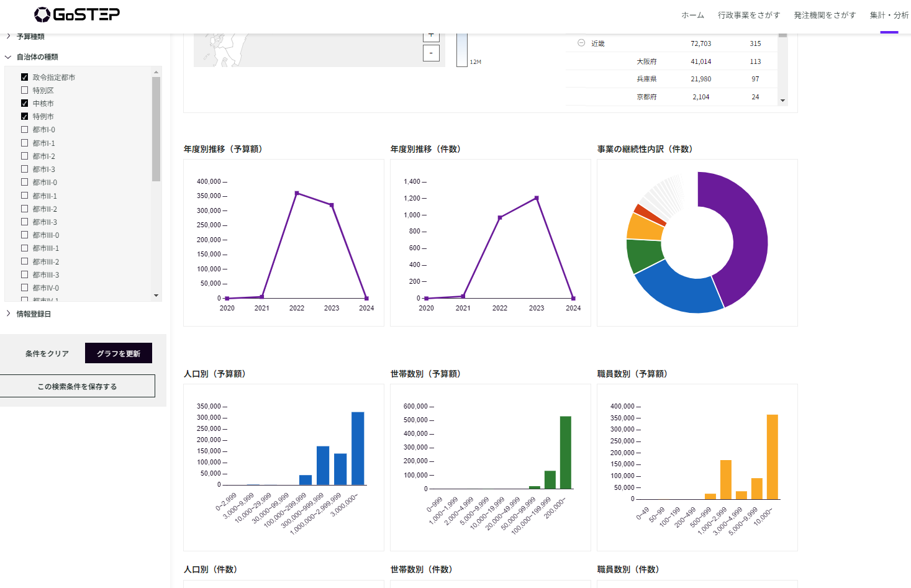Click the グラフを更新 button

119,353
